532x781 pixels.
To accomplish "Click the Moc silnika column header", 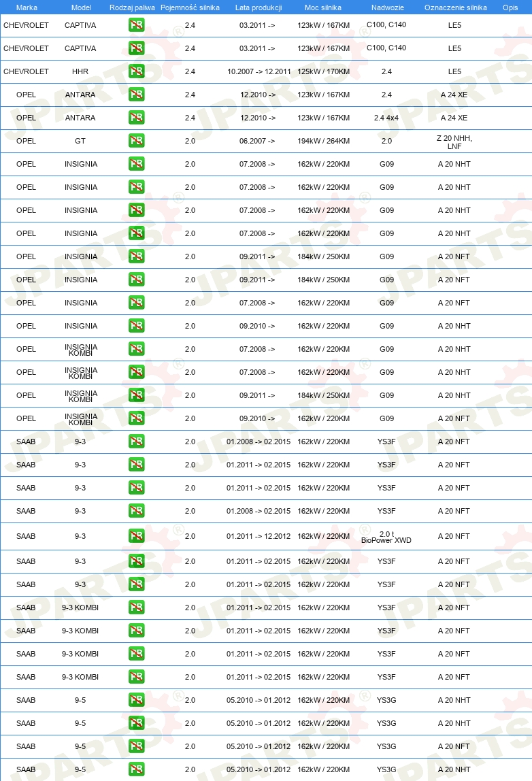I will 322,7.
